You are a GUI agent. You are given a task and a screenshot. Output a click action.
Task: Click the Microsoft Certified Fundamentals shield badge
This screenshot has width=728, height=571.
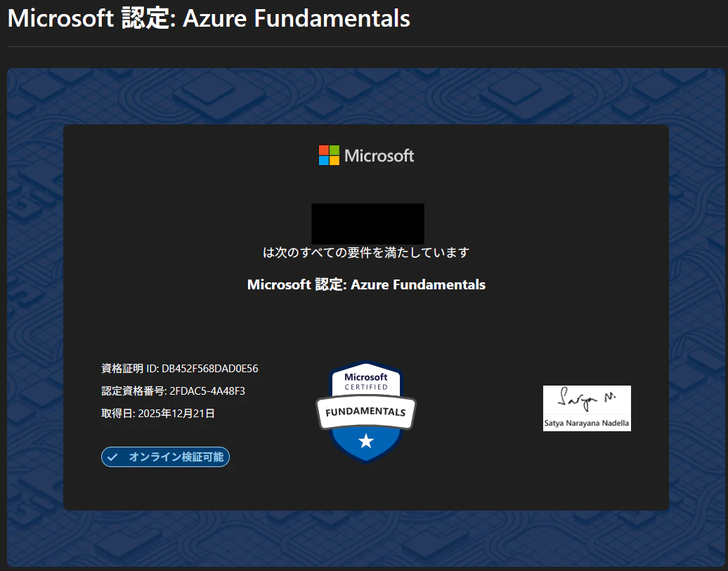366,412
